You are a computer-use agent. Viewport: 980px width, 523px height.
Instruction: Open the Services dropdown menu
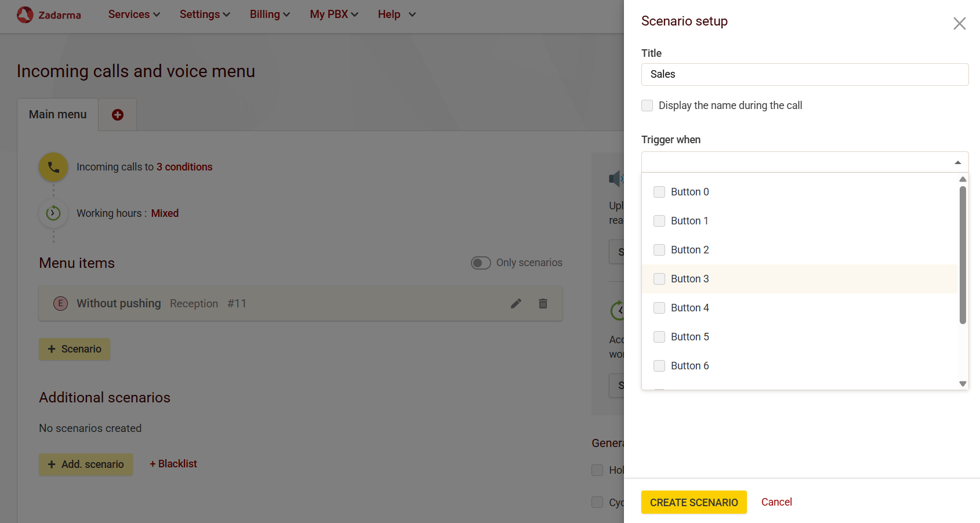[x=134, y=14]
